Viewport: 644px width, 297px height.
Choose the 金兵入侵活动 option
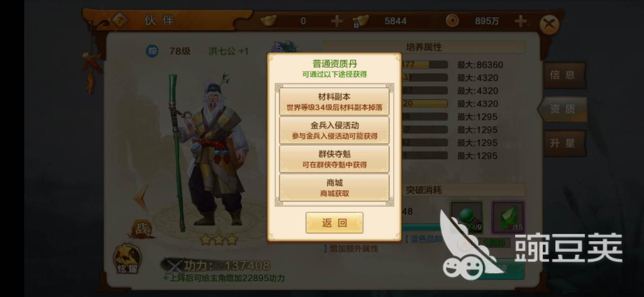point(334,130)
